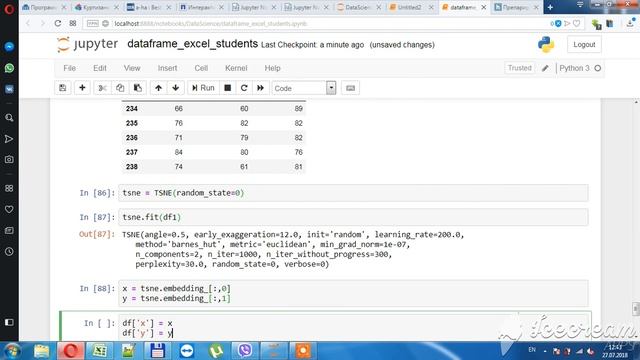This screenshot has width=640, height=360.
Task: Take a snapshot with the sidebar camera icon
Action: click(x=9, y=159)
